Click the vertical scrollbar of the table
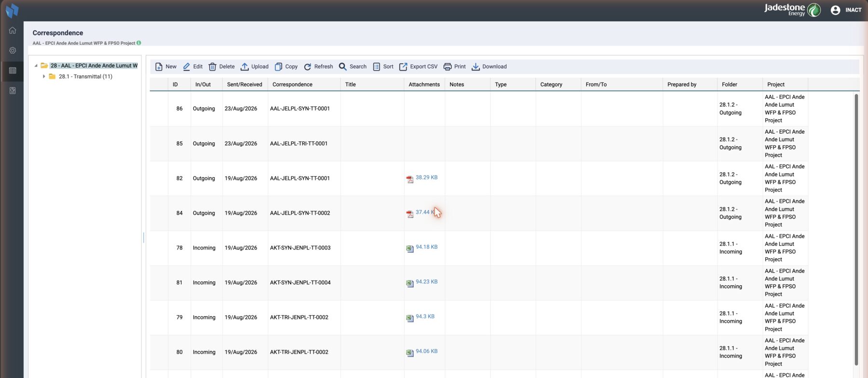 coord(856,229)
